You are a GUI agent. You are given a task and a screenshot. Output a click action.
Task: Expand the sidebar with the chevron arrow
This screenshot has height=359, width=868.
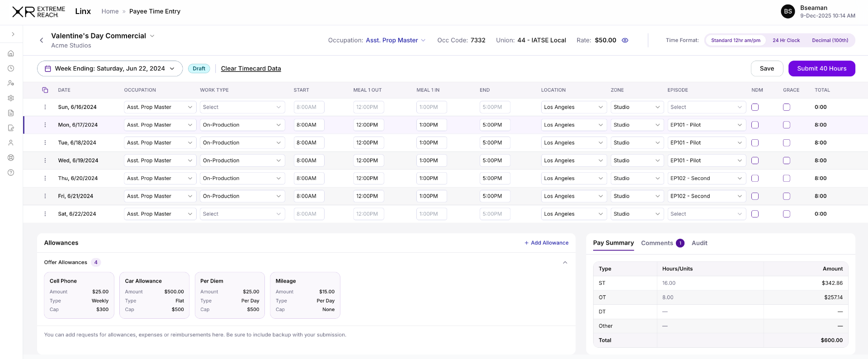[13, 34]
